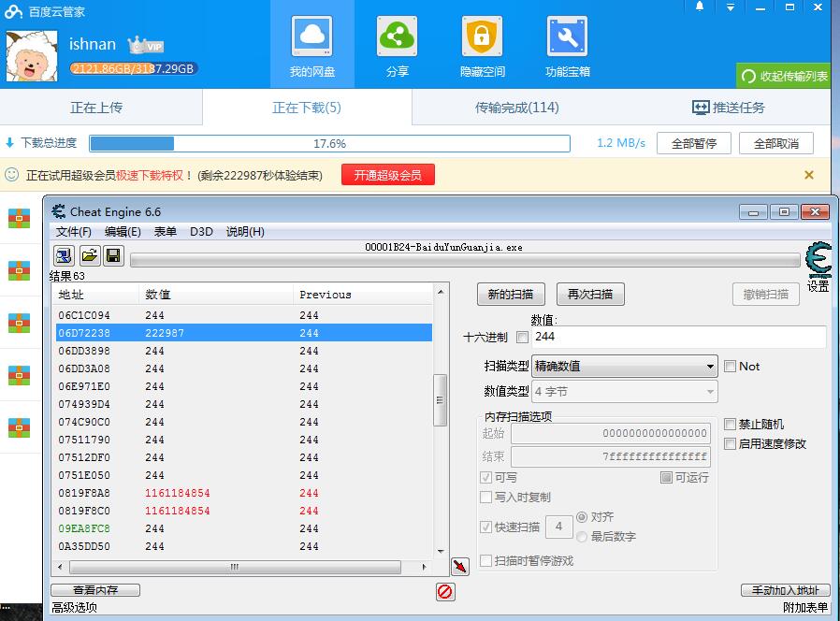The image size is (840, 621).
Task: Click the Cheat Engine scan progress bar
Action: 465,260
